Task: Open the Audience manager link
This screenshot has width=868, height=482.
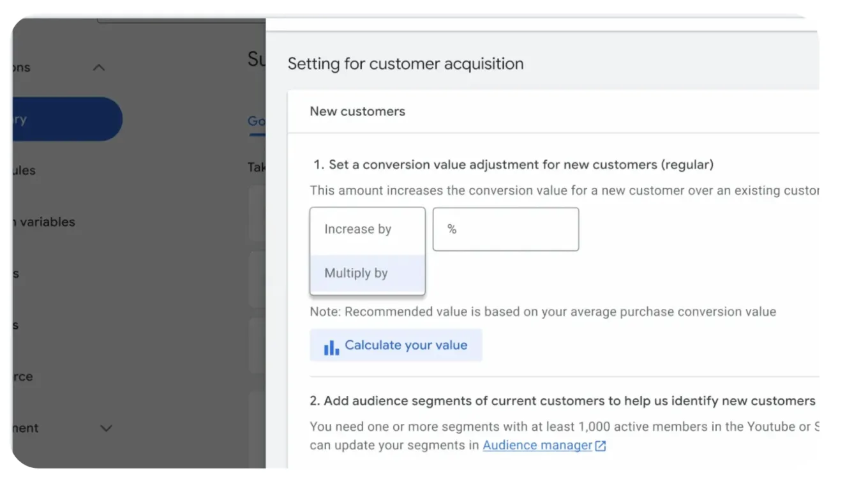Action: [537, 445]
